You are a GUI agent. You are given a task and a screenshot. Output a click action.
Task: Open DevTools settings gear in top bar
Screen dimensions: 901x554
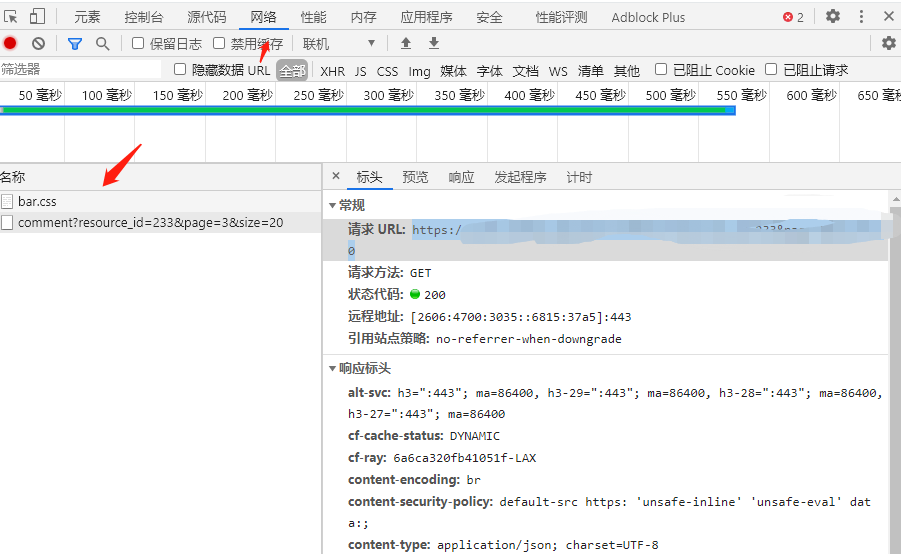(x=833, y=17)
